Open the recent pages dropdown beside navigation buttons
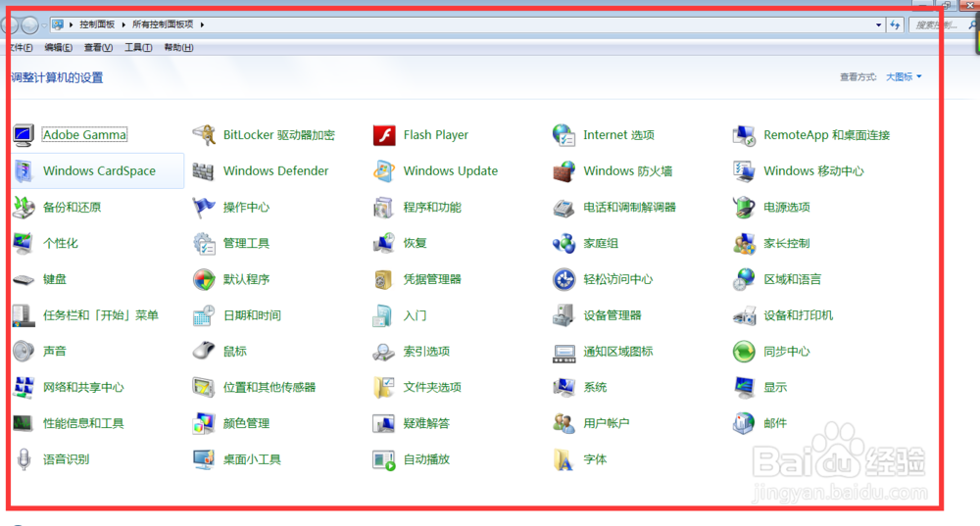 click(x=44, y=25)
